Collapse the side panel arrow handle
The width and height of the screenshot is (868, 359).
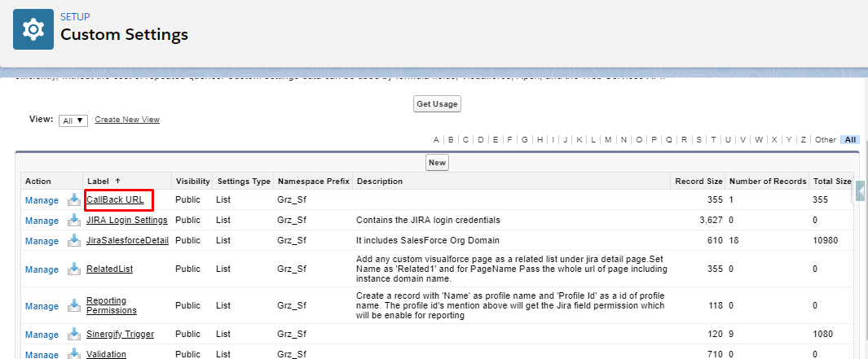click(860, 190)
